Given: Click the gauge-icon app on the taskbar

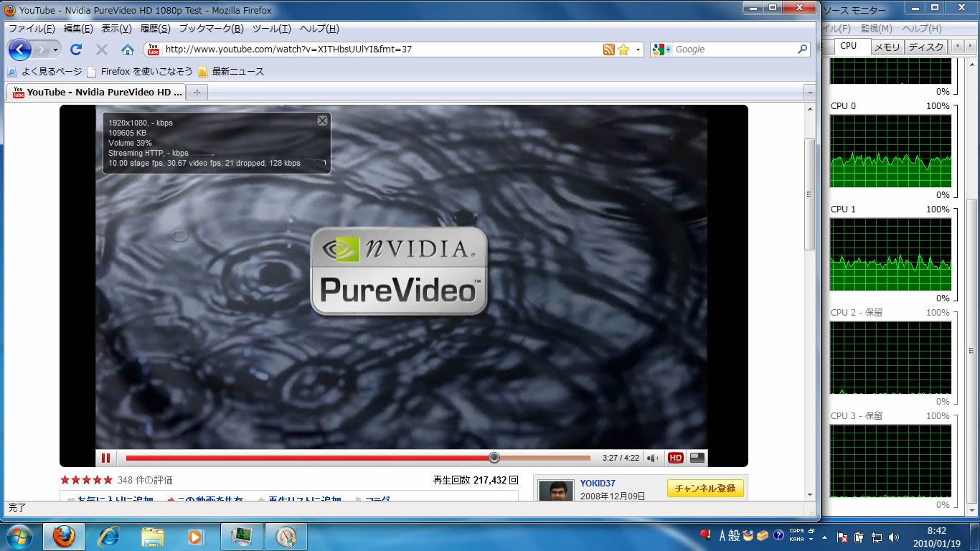Looking at the screenshot, I should (286, 537).
